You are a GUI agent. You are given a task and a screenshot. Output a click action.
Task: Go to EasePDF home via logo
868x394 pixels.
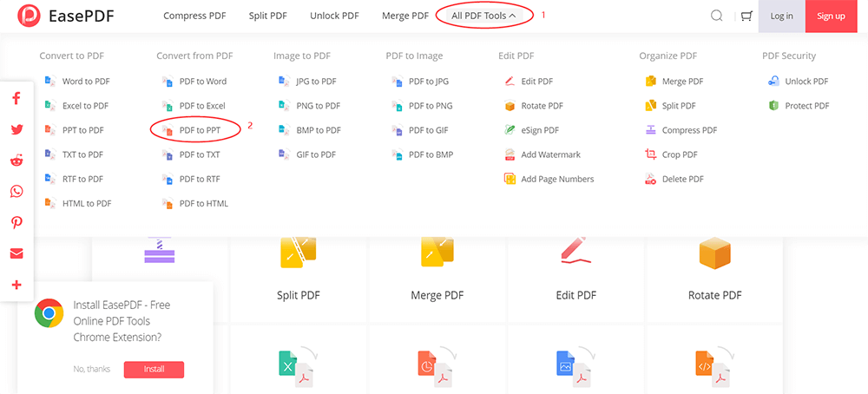[x=67, y=16]
